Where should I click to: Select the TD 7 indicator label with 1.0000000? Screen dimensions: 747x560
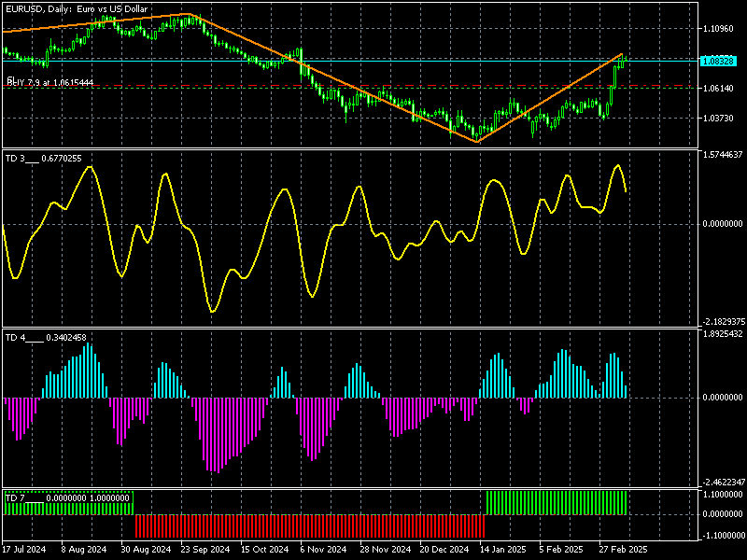67,498
